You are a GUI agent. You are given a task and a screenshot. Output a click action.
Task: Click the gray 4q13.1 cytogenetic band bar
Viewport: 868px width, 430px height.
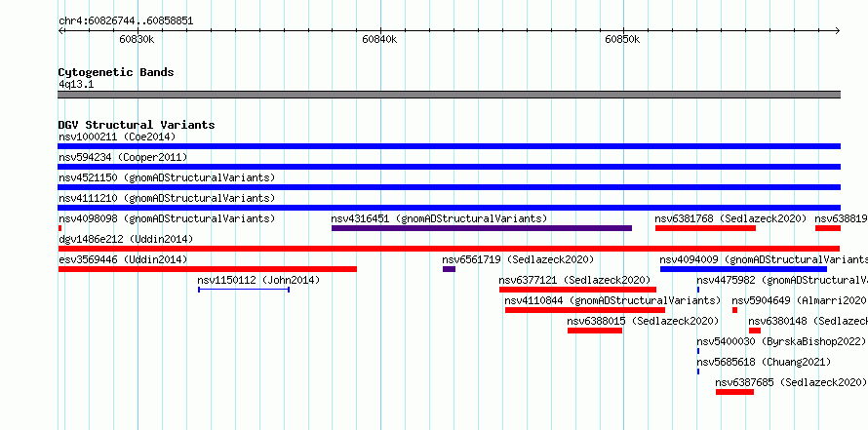point(450,95)
